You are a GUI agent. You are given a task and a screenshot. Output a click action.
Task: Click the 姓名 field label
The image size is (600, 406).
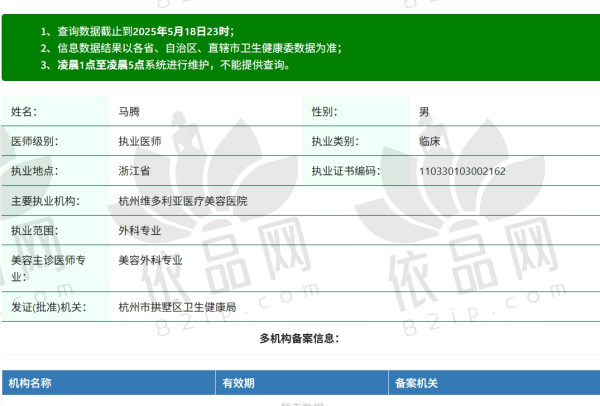[24, 112]
